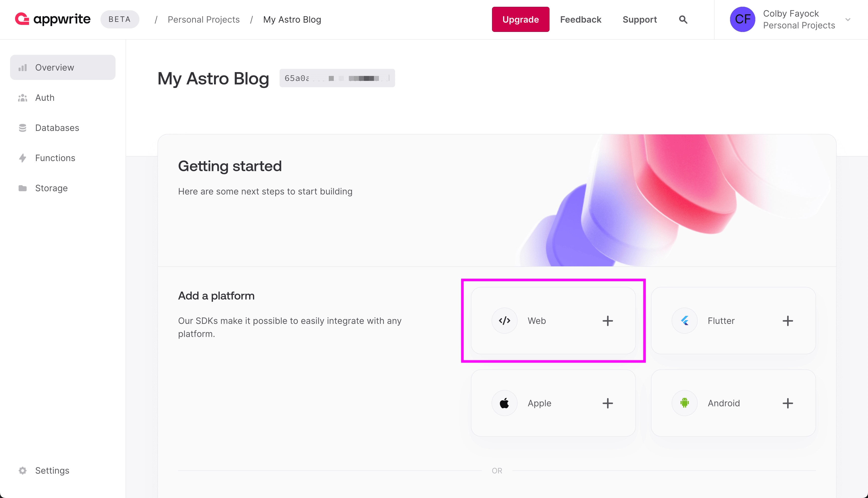The width and height of the screenshot is (868, 498).
Task: Open the Support link
Action: (640, 20)
